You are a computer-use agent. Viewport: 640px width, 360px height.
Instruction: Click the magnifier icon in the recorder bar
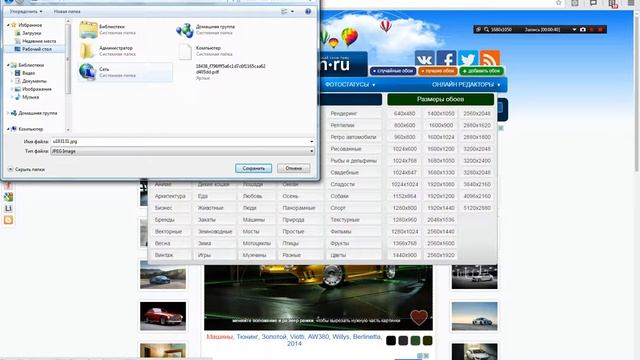487,29
